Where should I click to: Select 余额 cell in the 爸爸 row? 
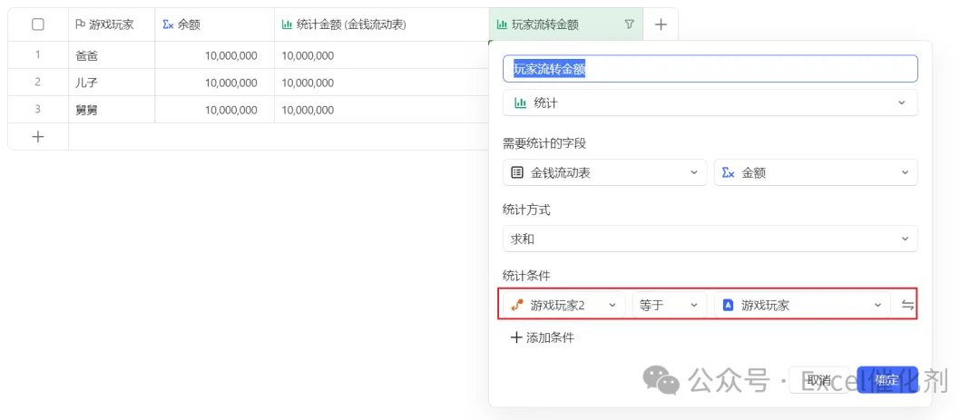tap(214, 55)
